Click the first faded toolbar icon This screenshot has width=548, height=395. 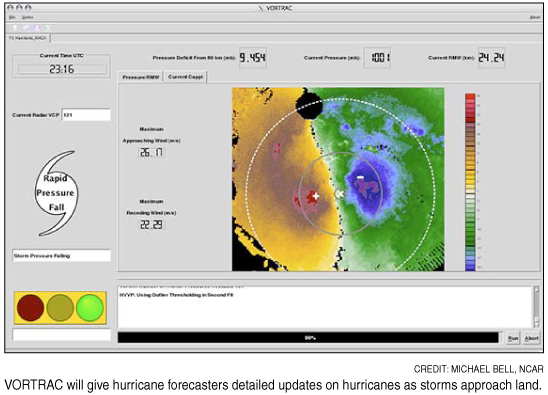[x=15, y=27]
